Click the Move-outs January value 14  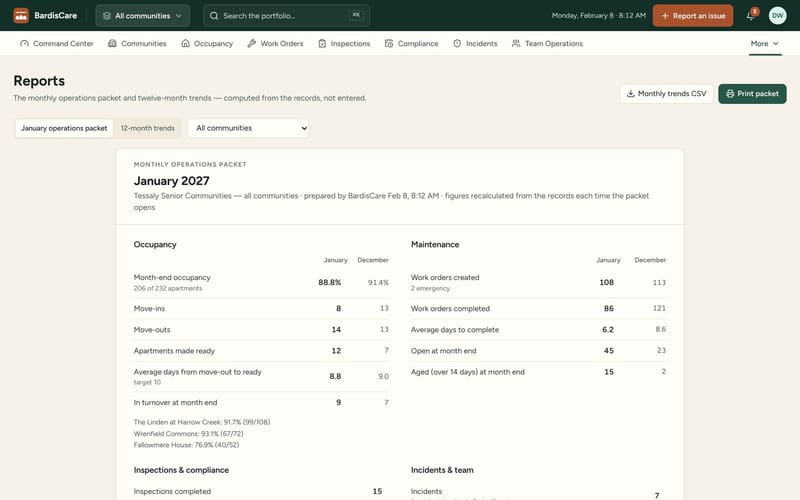(x=336, y=330)
